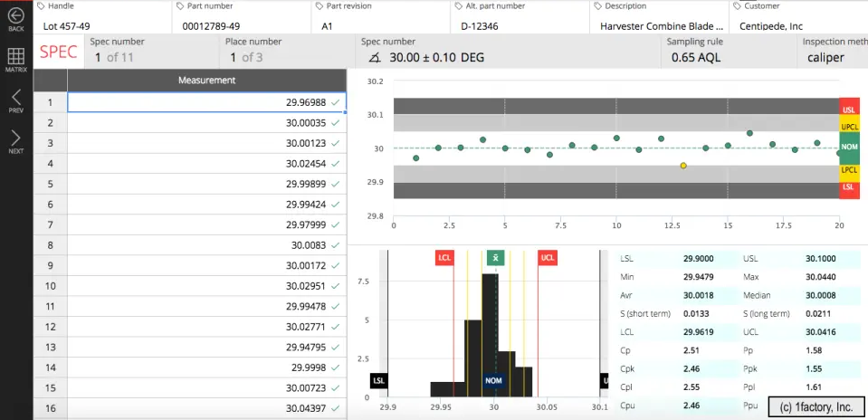Advance to next spec with Next arrow
Image resolution: width=868 pixels, height=420 pixels.
[x=16, y=138]
